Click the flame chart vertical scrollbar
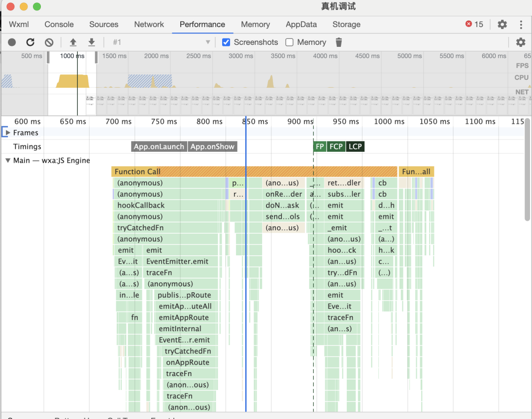 (527, 170)
